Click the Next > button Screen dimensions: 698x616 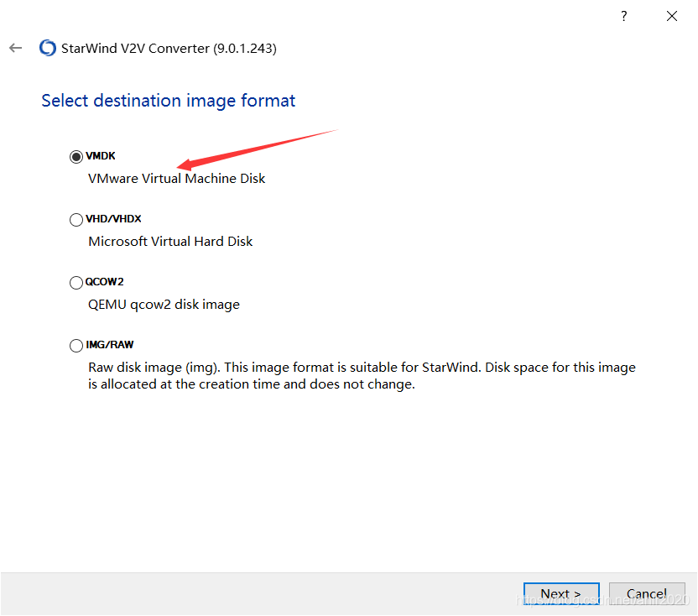click(x=561, y=594)
